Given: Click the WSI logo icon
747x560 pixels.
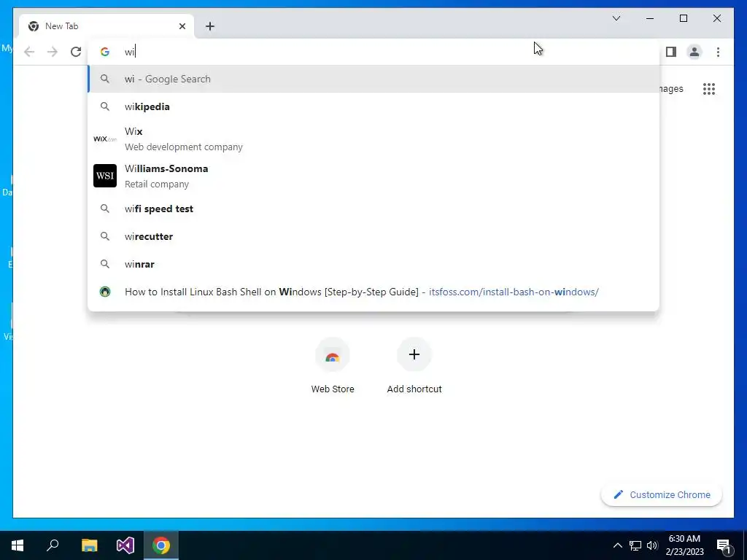Looking at the screenshot, I should click(105, 176).
